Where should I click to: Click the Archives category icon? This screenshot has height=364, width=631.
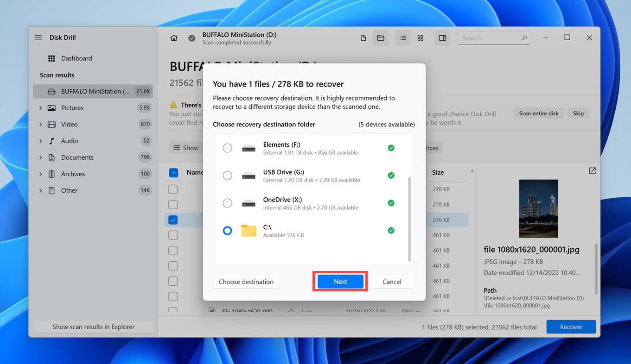(x=52, y=174)
